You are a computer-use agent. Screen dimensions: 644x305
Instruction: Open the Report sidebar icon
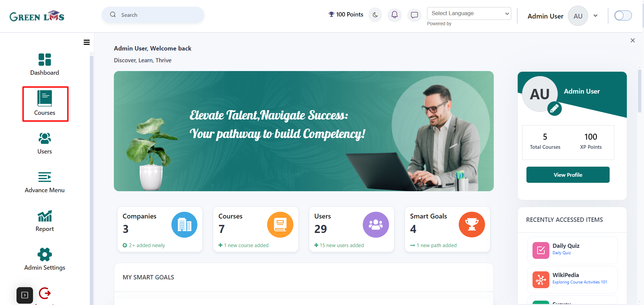pyautogui.click(x=44, y=216)
